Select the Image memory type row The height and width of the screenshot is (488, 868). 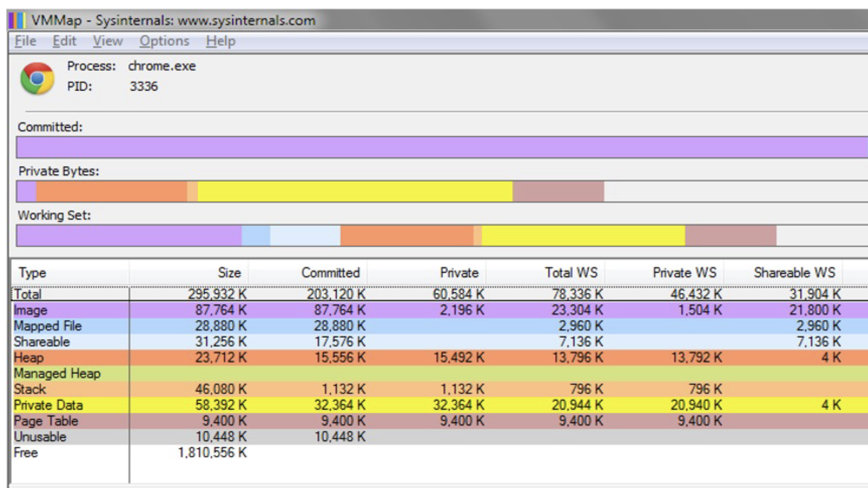coord(440,310)
